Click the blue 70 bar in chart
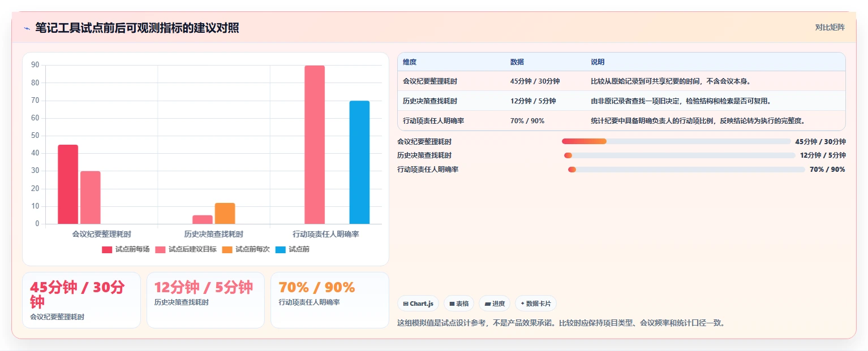This screenshot has width=868, height=351. coord(359,162)
